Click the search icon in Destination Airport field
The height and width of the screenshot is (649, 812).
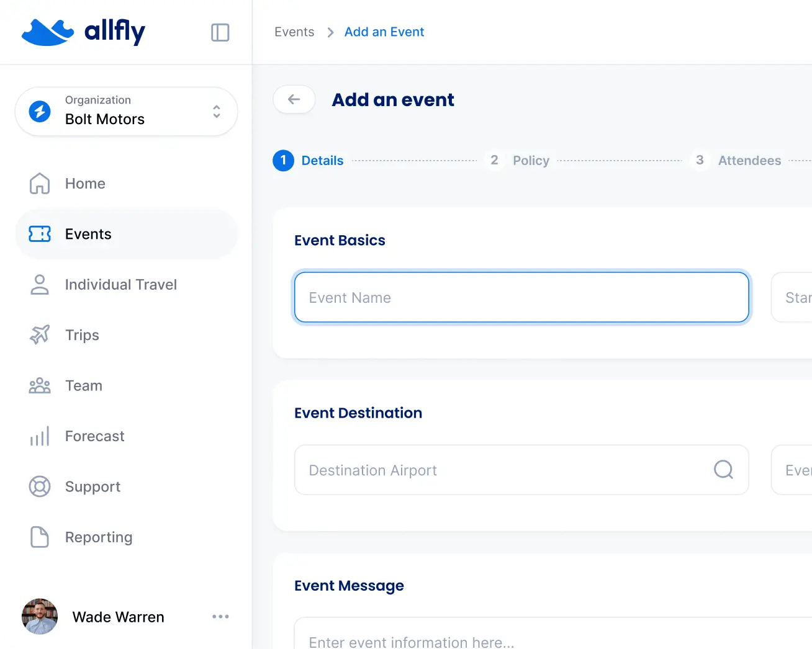(723, 470)
